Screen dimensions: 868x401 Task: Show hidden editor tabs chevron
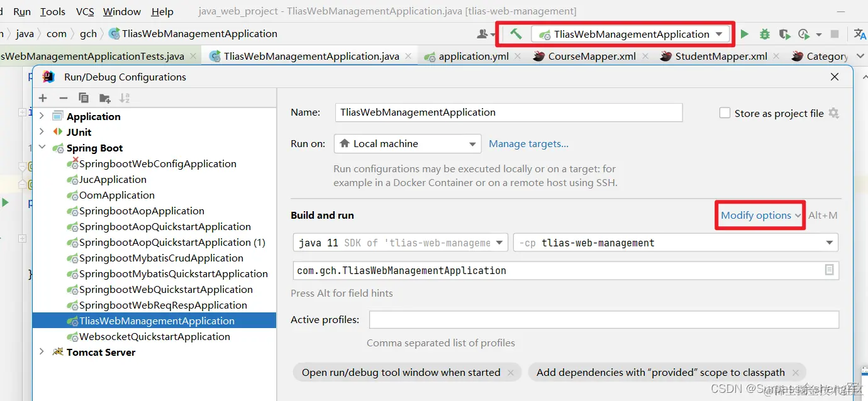click(x=860, y=56)
